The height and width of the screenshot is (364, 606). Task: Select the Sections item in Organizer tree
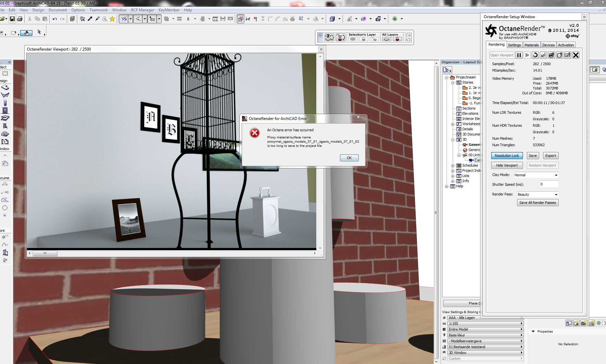point(469,108)
